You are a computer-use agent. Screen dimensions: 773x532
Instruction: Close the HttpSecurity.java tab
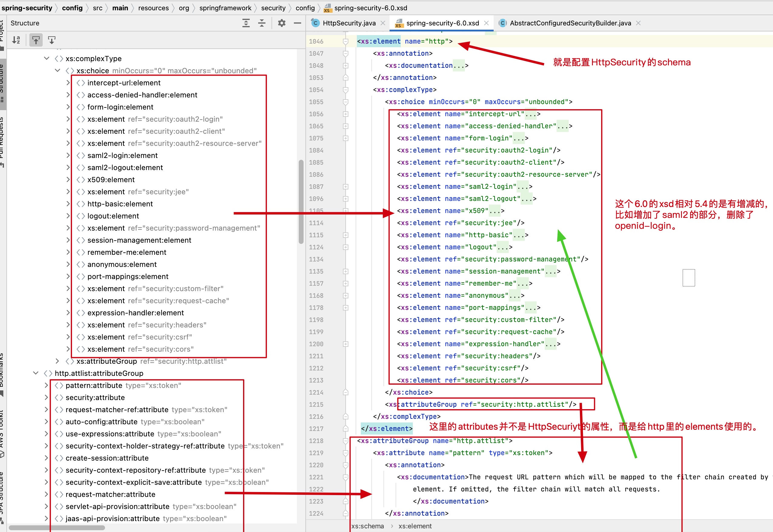tap(383, 23)
